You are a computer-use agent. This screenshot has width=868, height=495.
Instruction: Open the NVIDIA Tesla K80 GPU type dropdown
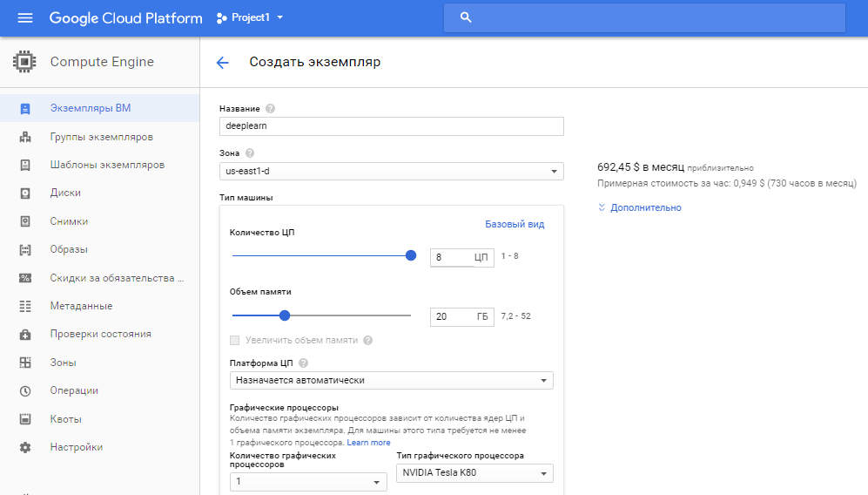(474, 473)
